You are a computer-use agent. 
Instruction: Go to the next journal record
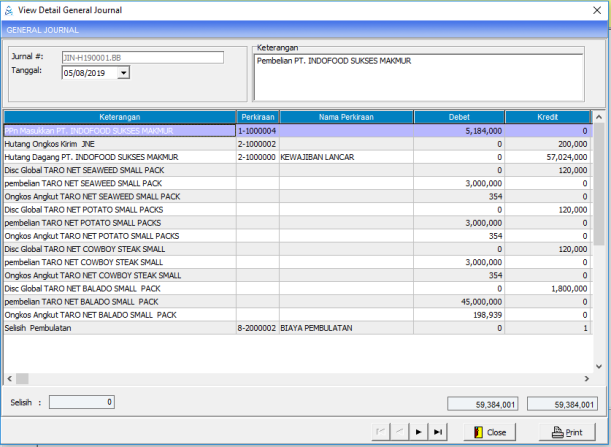pos(420,432)
